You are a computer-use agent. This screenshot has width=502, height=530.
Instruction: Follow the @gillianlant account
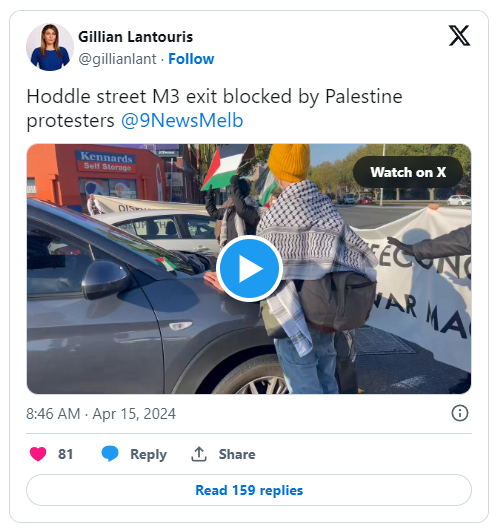(191, 59)
